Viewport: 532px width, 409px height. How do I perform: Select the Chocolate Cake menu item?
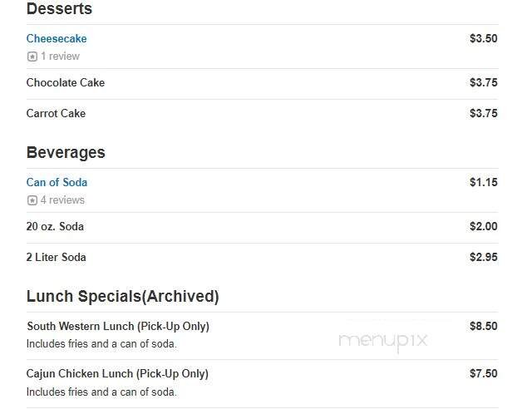point(66,83)
